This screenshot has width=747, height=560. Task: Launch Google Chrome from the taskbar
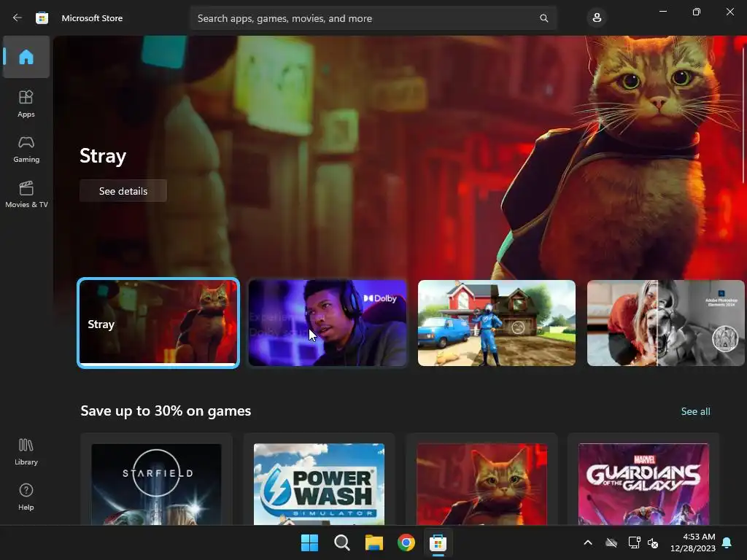pyautogui.click(x=406, y=542)
